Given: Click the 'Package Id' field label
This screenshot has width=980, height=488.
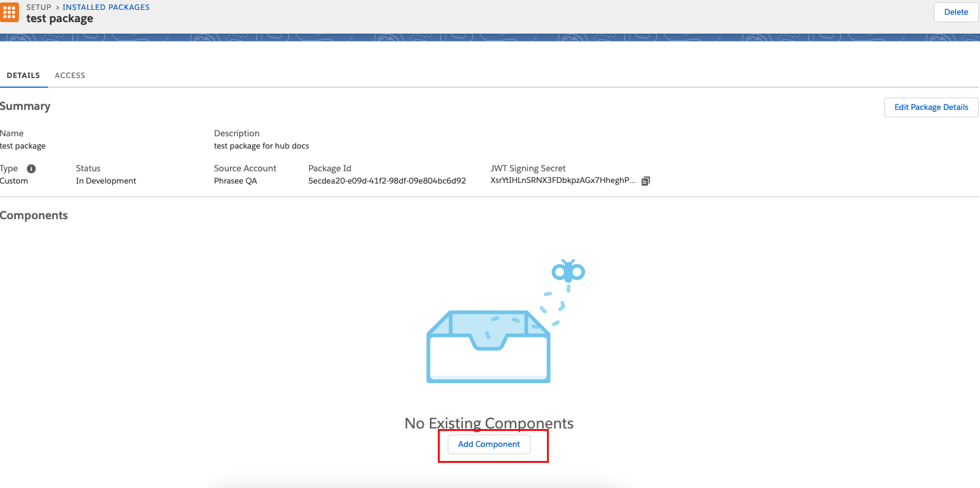Looking at the screenshot, I should [330, 168].
